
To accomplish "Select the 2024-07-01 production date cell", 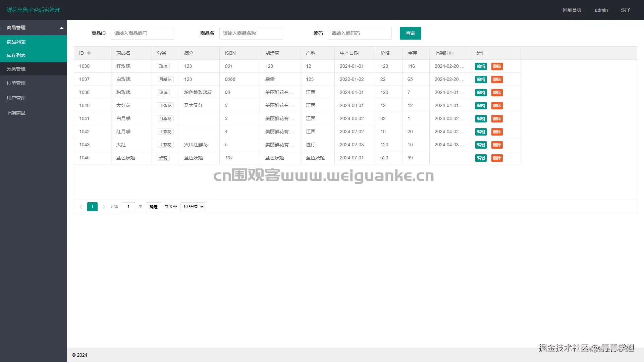I will (355, 158).
